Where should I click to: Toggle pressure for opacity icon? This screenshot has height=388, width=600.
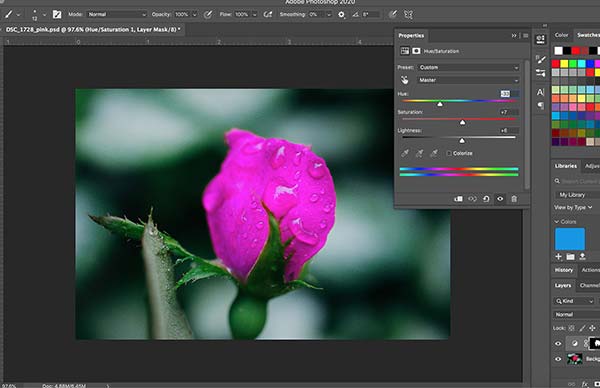tap(208, 15)
